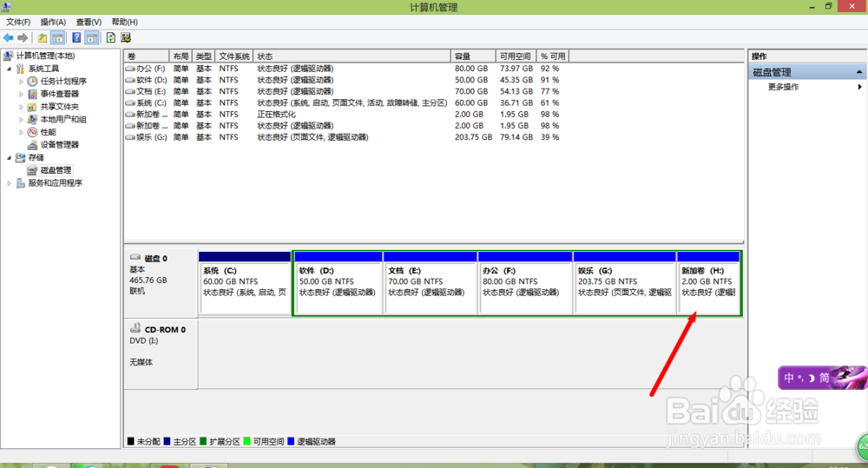Click the 共享文件夹 icon

point(32,107)
